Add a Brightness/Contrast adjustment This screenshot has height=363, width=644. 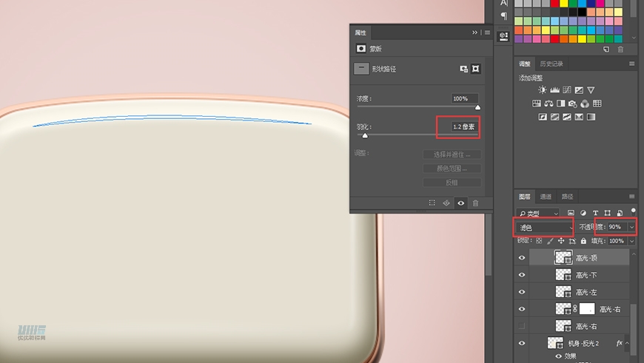[542, 90]
